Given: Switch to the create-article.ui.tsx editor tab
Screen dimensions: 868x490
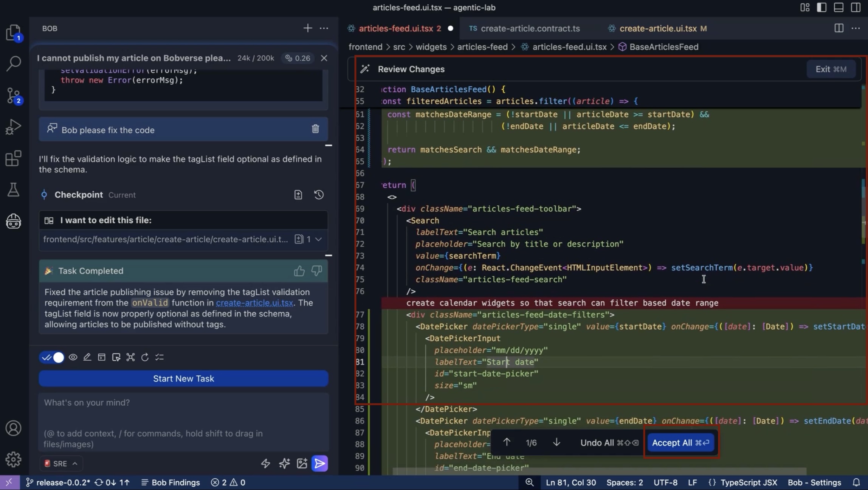Looking at the screenshot, I should point(657,29).
